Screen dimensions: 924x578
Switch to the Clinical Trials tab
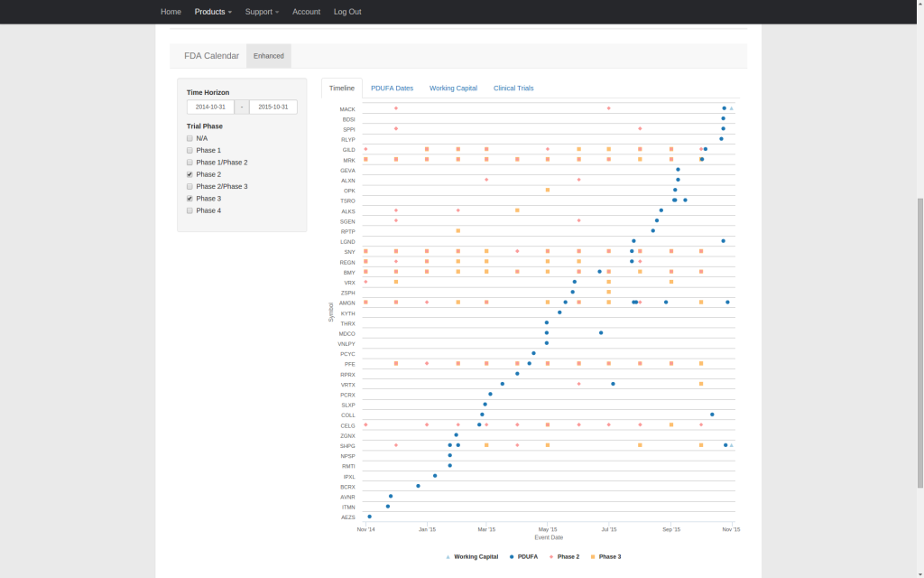(513, 88)
